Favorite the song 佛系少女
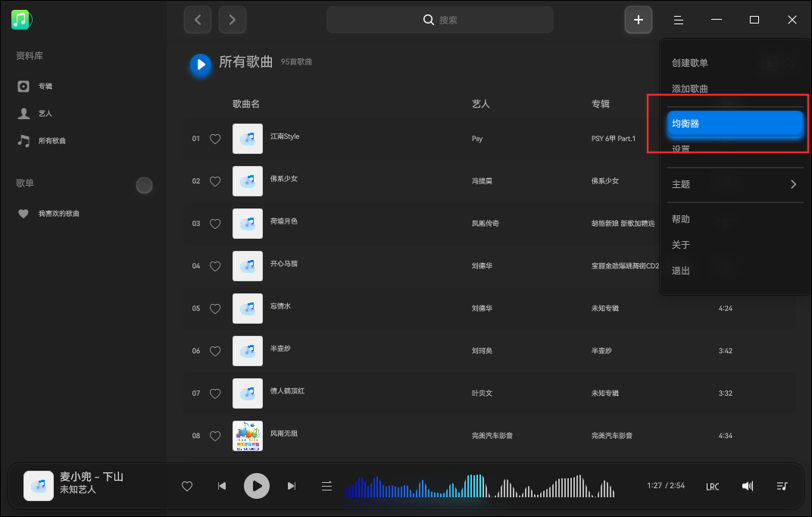The image size is (812, 517). (215, 181)
